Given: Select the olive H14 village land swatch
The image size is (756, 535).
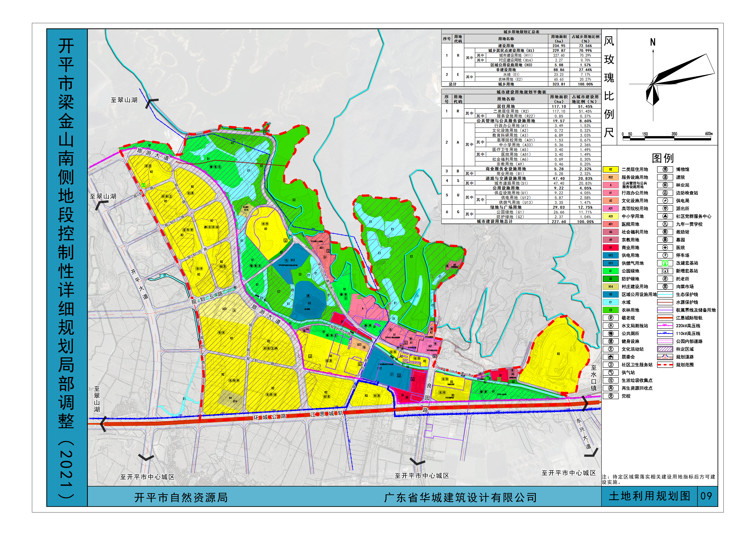Looking at the screenshot, I should [x=611, y=287].
